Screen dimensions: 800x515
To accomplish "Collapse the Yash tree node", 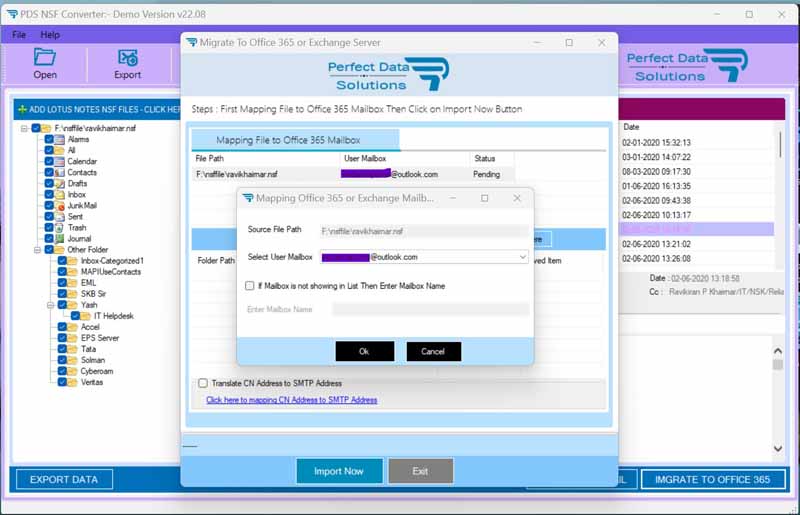I will (x=51, y=305).
